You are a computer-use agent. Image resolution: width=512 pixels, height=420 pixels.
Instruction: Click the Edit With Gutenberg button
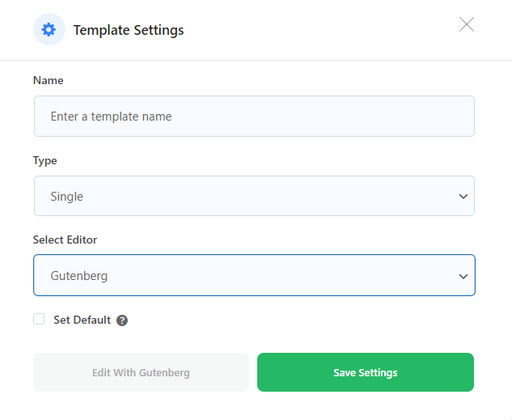point(141,373)
